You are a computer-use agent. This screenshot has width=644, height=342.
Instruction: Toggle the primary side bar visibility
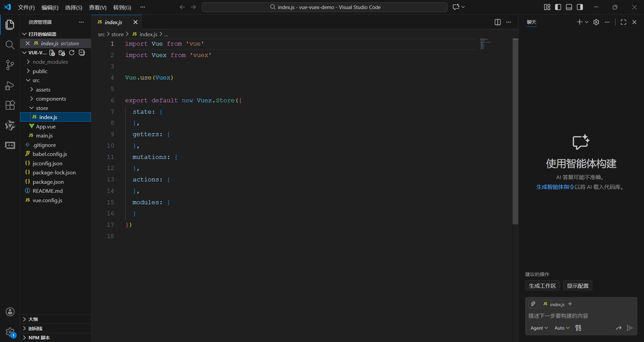coord(558,7)
